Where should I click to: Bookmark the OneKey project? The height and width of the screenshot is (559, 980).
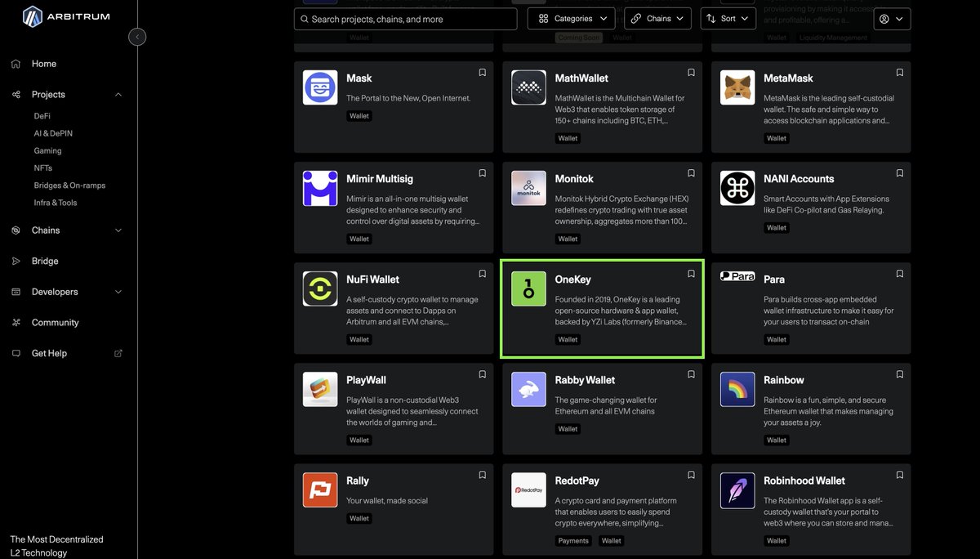691,274
